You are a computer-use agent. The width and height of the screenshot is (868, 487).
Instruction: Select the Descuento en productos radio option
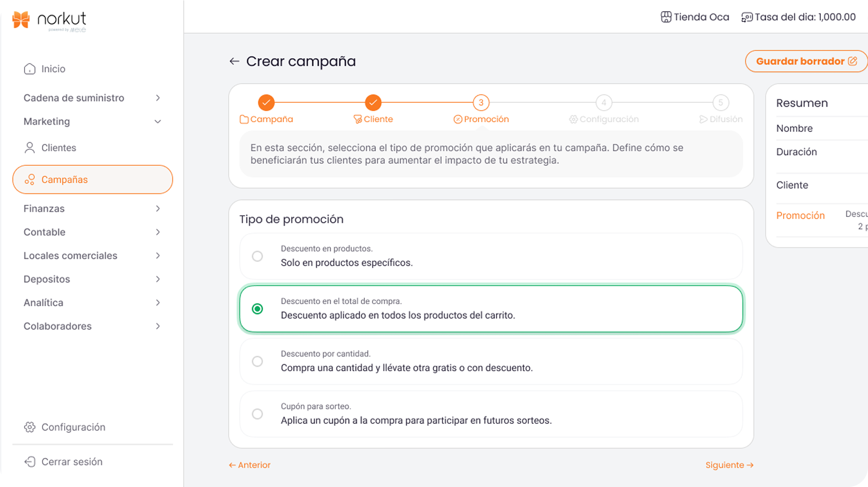coord(257,256)
